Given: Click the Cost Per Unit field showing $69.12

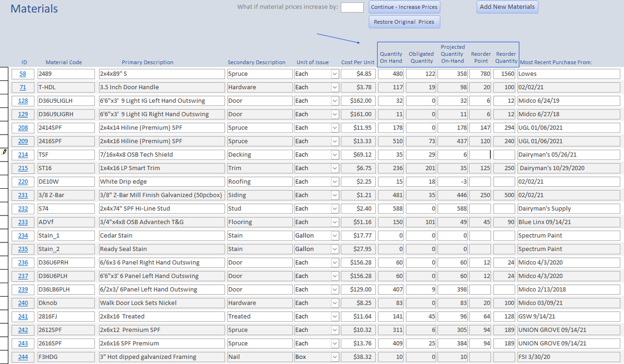Looking at the screenshot, I should 357,155.
